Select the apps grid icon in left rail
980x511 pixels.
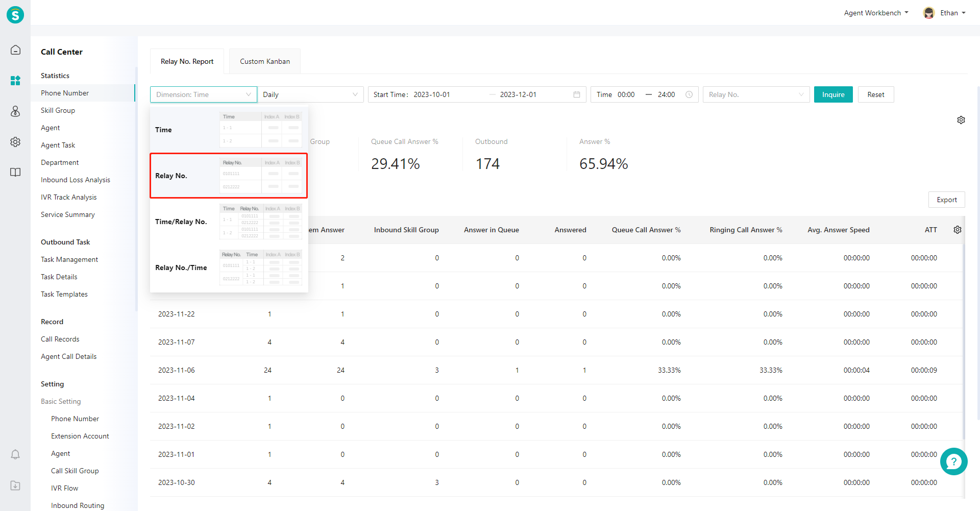[x=15, y=80]
